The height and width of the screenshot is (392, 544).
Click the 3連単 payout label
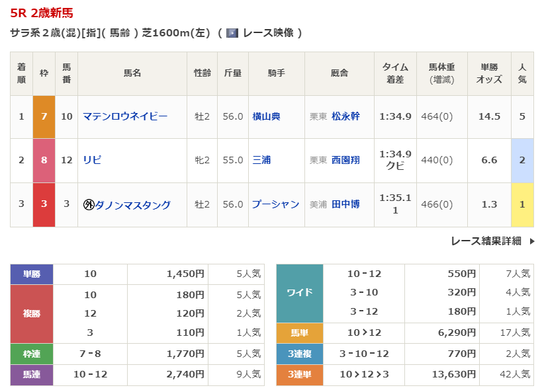(299, 374)
